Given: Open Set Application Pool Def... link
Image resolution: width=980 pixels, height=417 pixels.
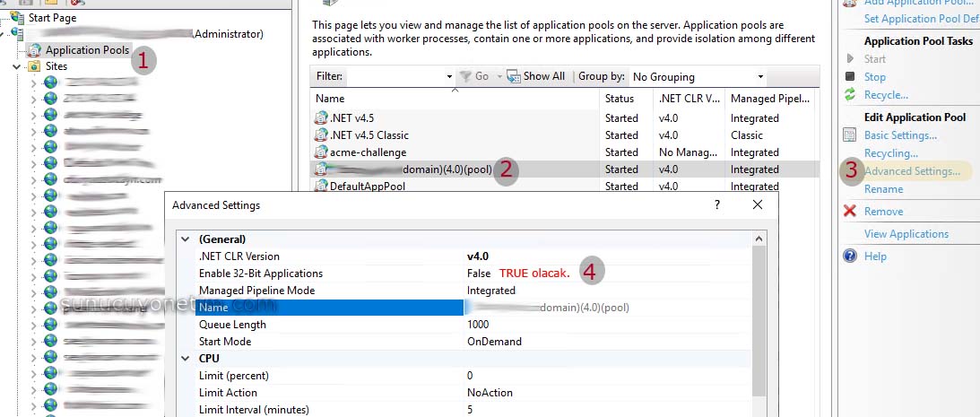Looking at the screenshot, I should tap(921, 19).
